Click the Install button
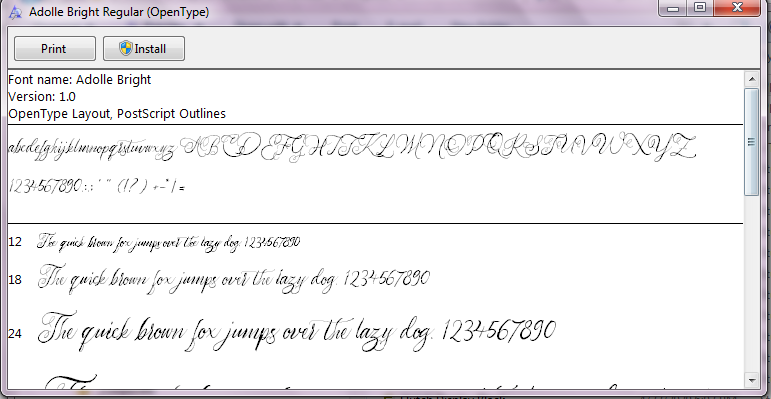 (x=144, y=49)
